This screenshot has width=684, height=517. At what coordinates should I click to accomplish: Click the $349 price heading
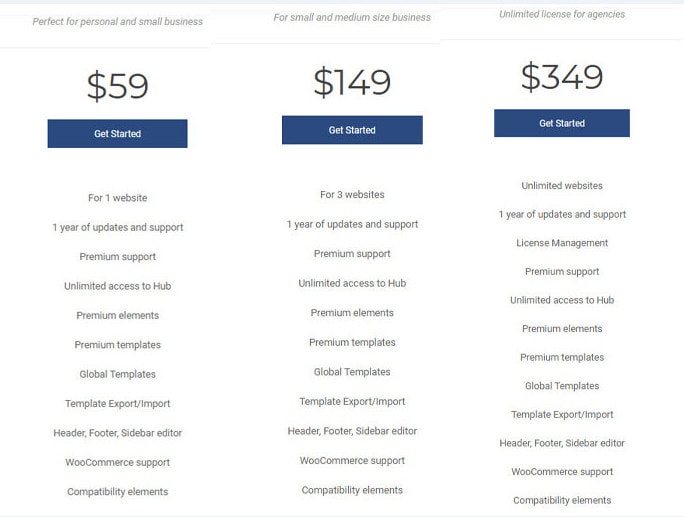562,76
